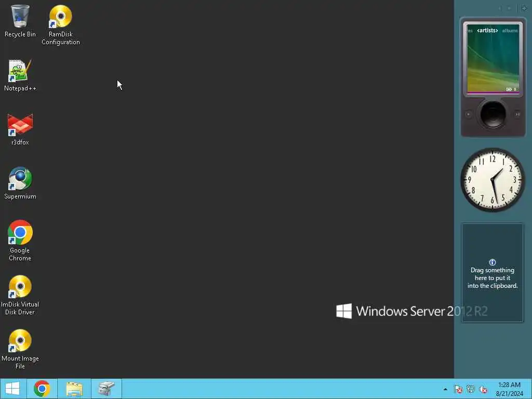
Task: Open the Server Manager taskbar icon
Action: pyautogui.click(x=106, y=389)
